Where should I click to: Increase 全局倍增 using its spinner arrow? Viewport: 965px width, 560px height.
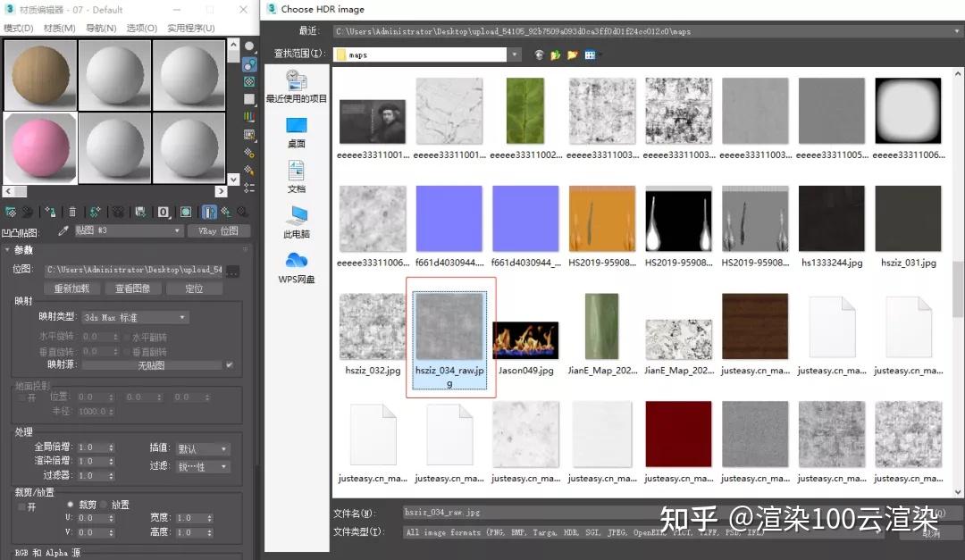pyautogui.click(x=111, y=445)
